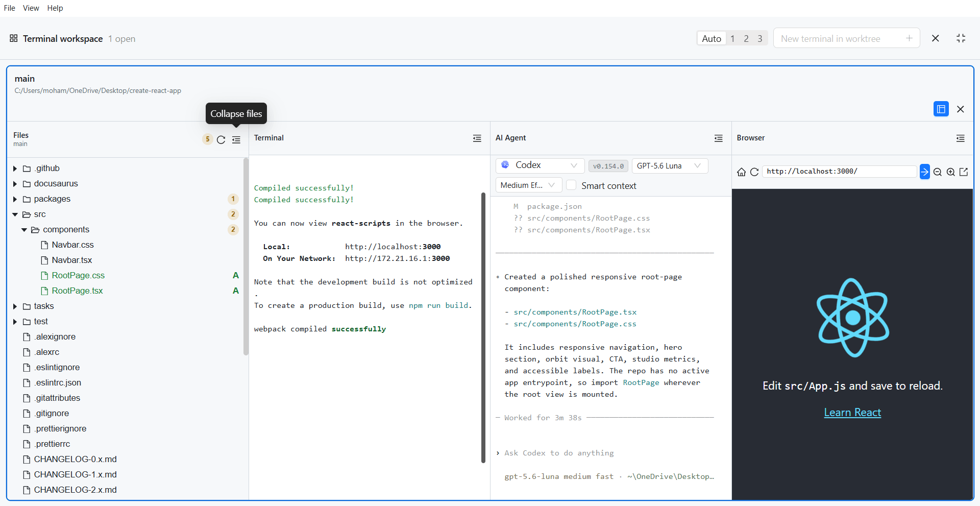Zoom out the browser view
980x506 pixels.
click(x=938, y=172)
